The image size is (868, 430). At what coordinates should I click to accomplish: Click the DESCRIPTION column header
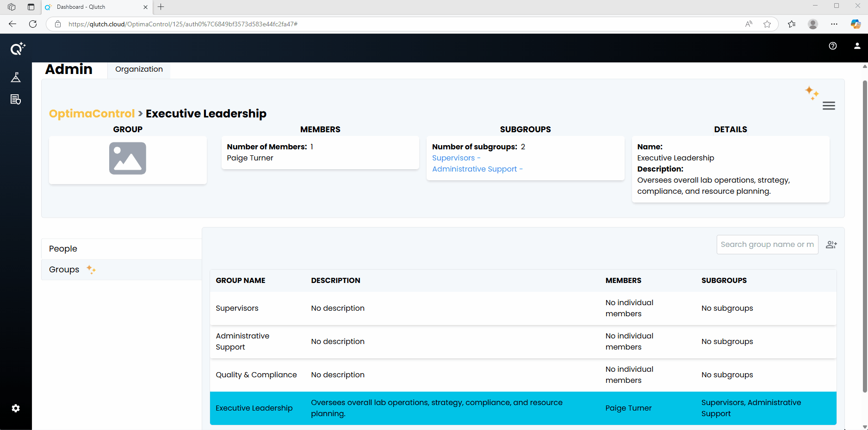point(335,281)
